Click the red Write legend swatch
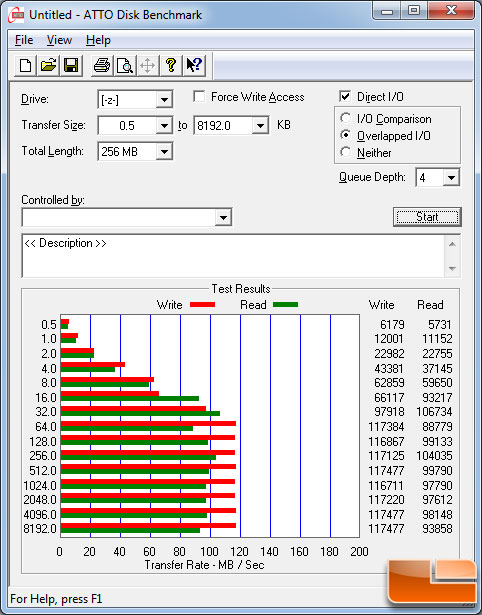Image resolution: width=482 pixels, height=615 pixels. tap(202, 304)
